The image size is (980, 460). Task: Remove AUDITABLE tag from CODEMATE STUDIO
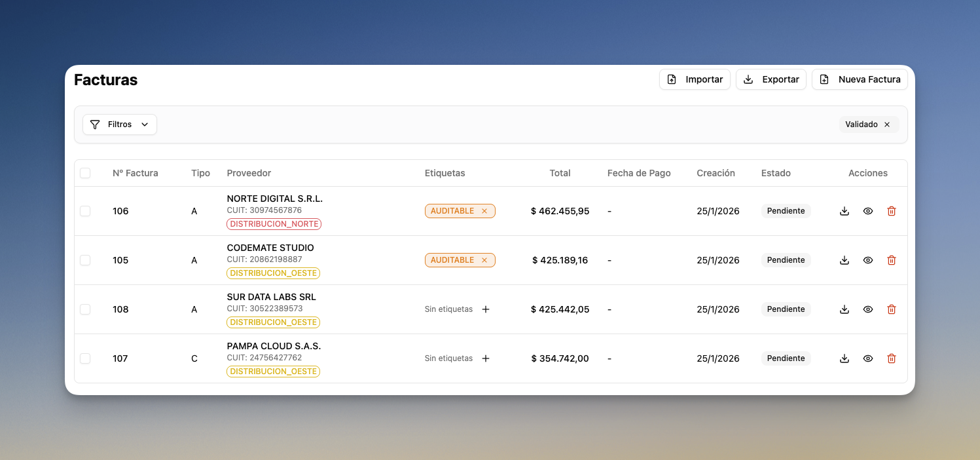[x=484, y=260]
